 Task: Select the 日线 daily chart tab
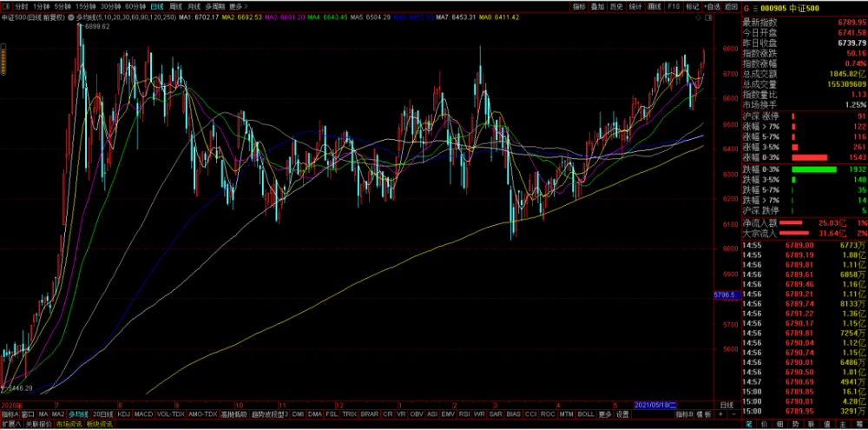click(x=157, y=7)
